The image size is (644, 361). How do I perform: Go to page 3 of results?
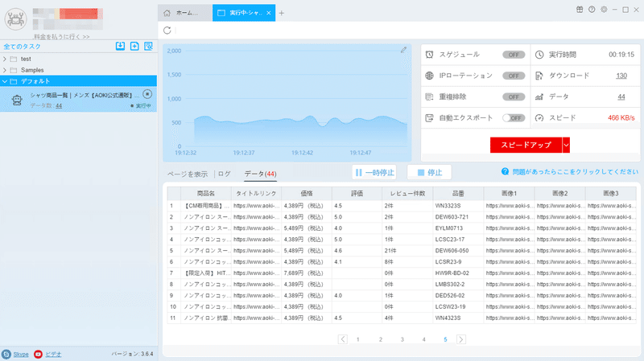(x=402, y=339)
